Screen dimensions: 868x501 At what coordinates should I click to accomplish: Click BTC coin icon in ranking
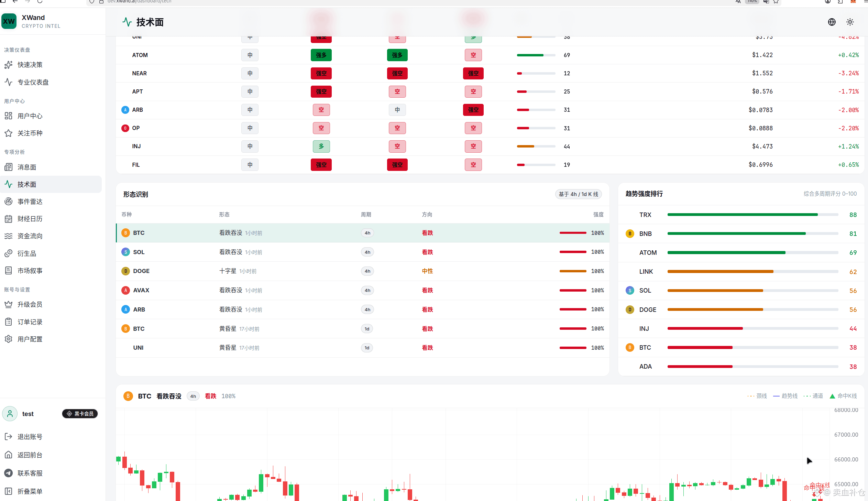(630, 348)
